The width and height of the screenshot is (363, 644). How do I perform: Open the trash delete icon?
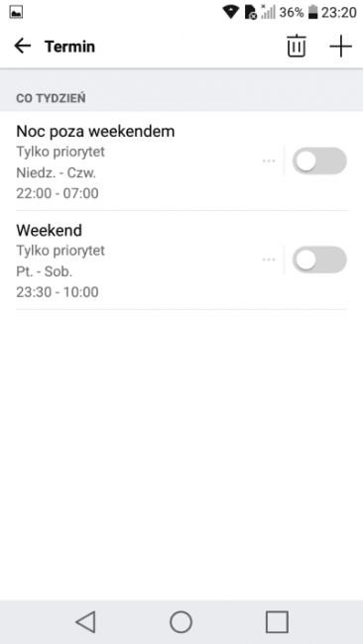[296, 46]
